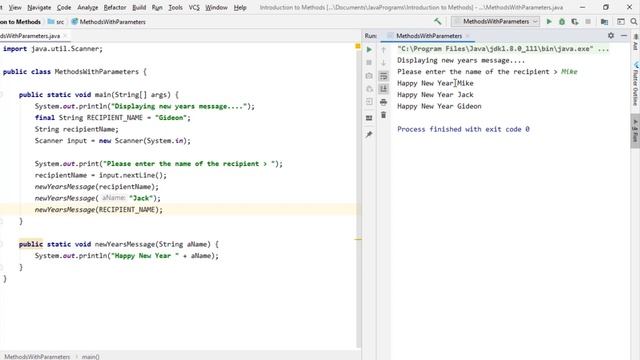Open Search Everywhere with the magnifier icon

click(x=634, y=22)
